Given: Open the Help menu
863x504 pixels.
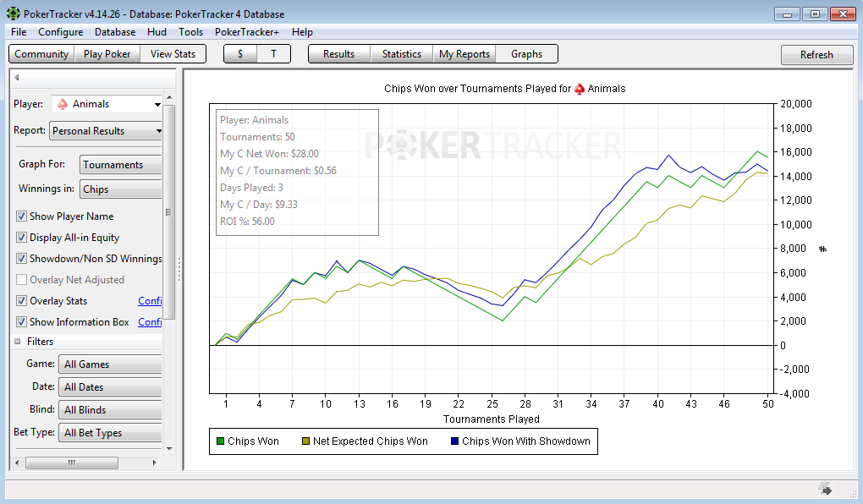Looking at the screenshot, I should [x=302, y=32].
